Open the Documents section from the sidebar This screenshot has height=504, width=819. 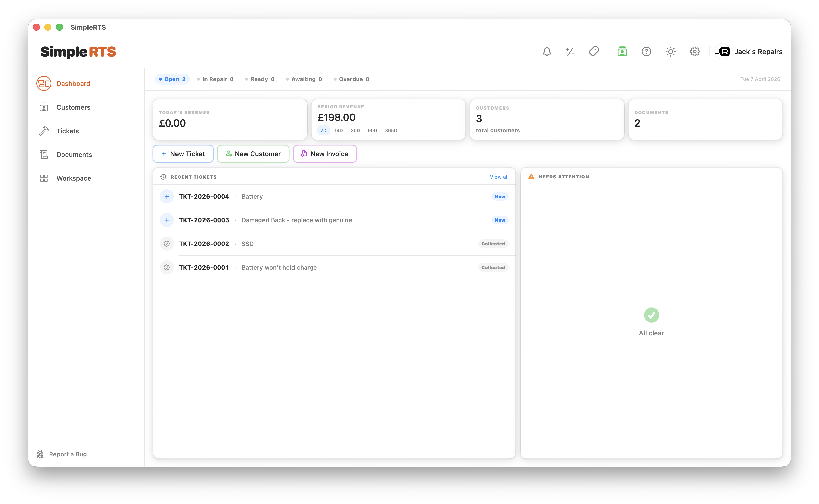pos(74,154)
